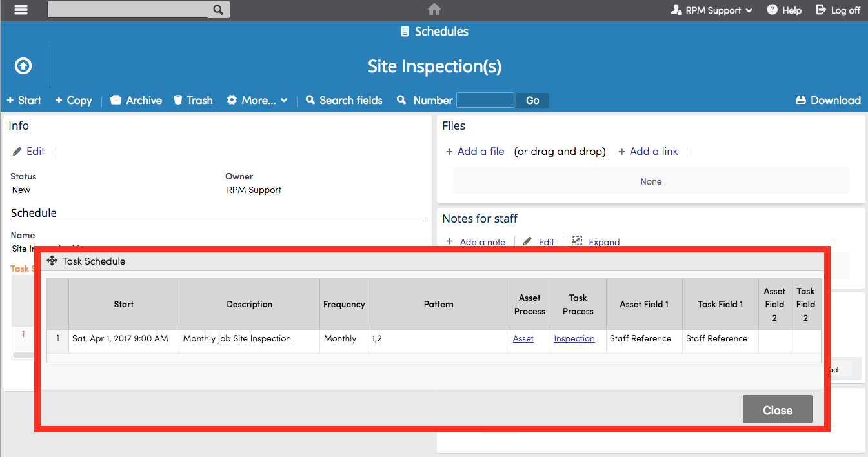This screenshot has width=868, height=457.
Task: Click the Number input field
Action: point(485,100)
